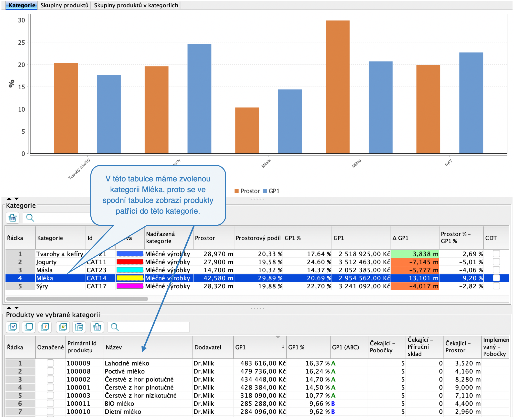The width and height of the screenshot is (514, 420).
Task: Mark the Lahodné mléko product checkbox
Action: click(50, 363)
